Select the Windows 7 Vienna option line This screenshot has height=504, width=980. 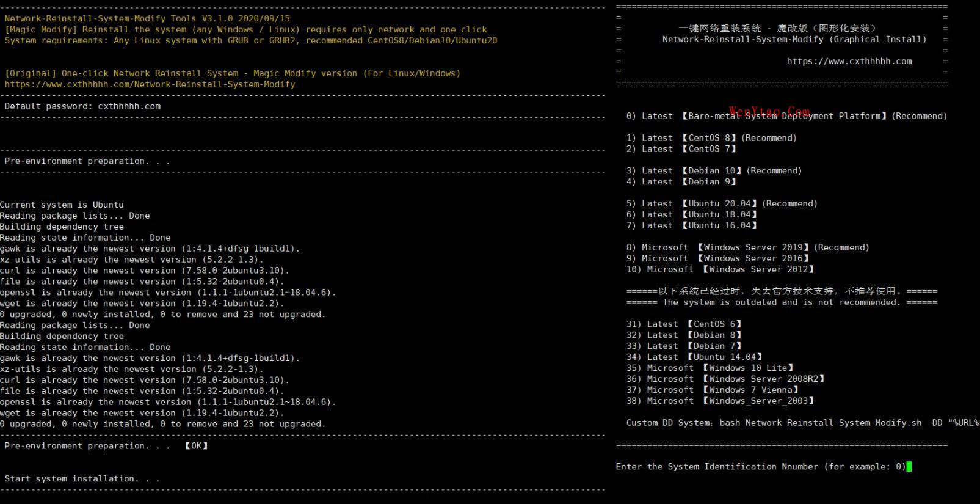(713, 390)
